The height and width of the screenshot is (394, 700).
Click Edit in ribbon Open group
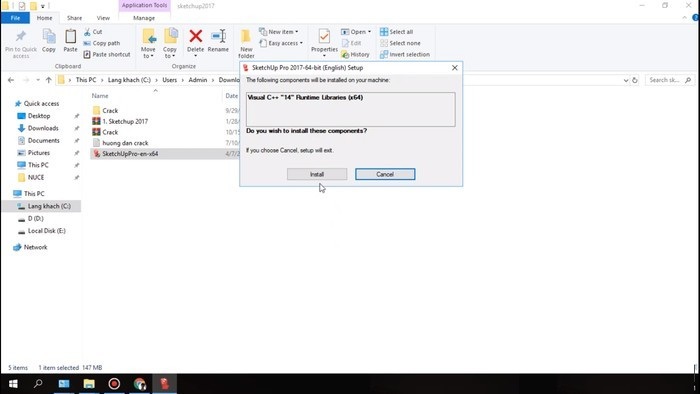351,43
